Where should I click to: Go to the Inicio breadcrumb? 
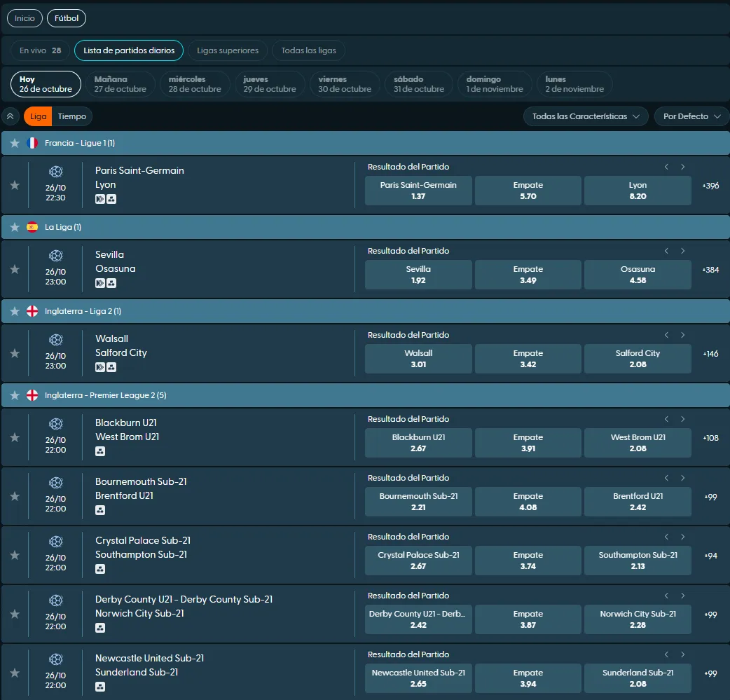(25, 18)
